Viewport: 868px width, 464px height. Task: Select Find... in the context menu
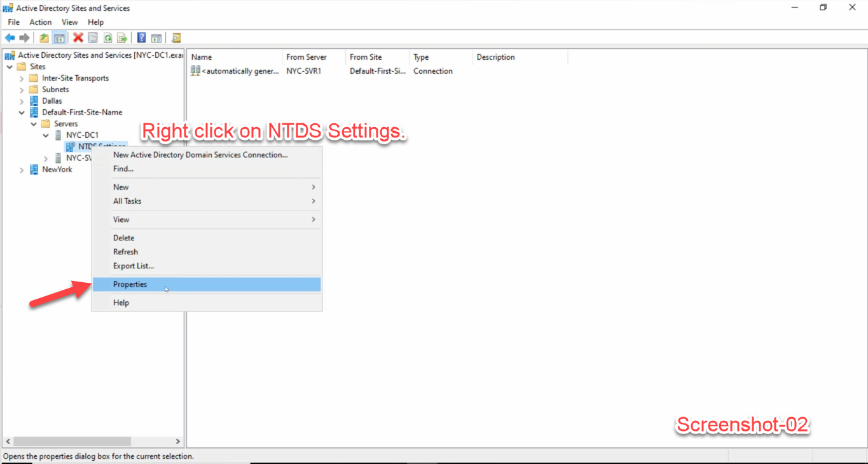coord(207,168)
